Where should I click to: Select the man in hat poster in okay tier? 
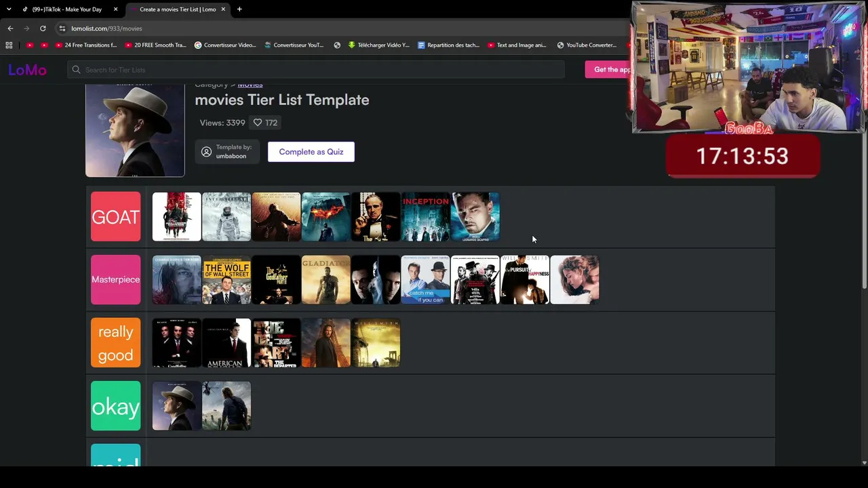click(x=177, y=406)
